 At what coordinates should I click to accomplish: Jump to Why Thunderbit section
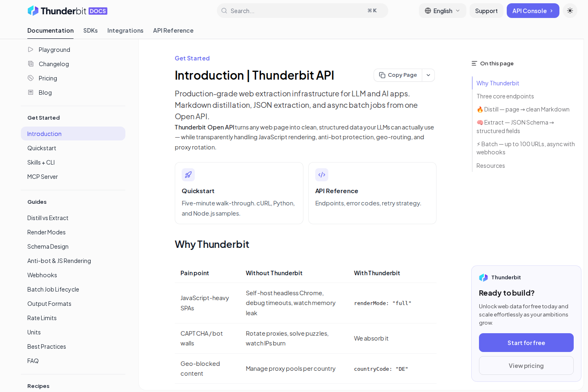[498, 83]
